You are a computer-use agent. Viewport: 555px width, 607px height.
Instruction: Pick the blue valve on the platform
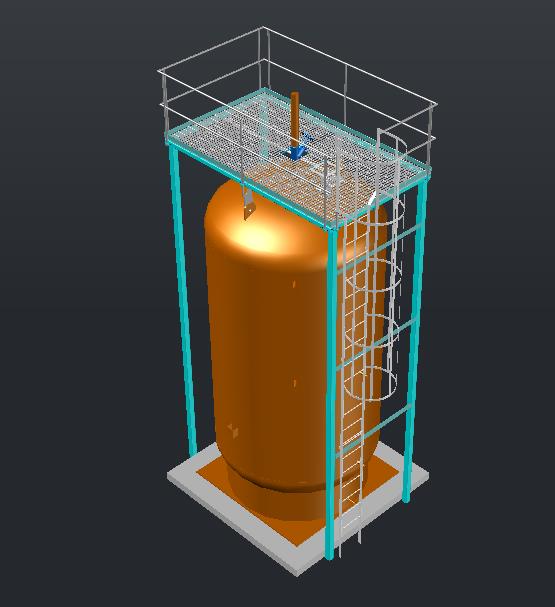coord(297,151)
